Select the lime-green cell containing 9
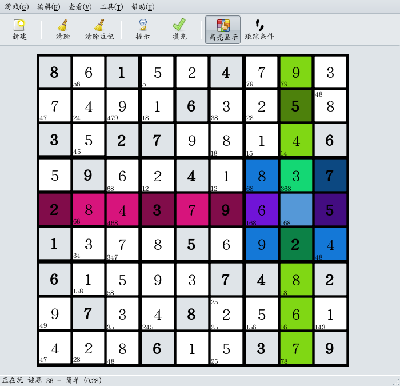The width and height of the screenshot is (400, 386). [x=296, y=72]
